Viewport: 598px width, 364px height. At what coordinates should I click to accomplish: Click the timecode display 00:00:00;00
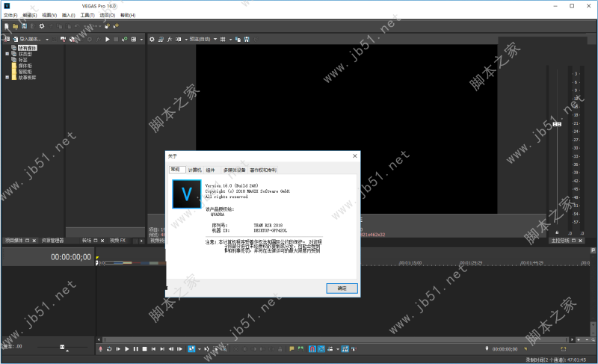pyautogui.click(x=71, y=257)
